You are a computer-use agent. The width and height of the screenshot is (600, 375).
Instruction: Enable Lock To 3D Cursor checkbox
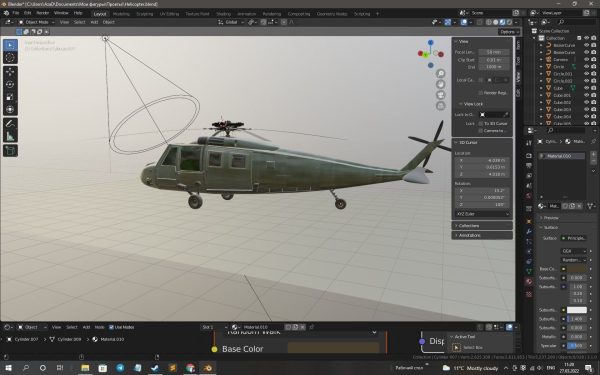coord(481,124)
